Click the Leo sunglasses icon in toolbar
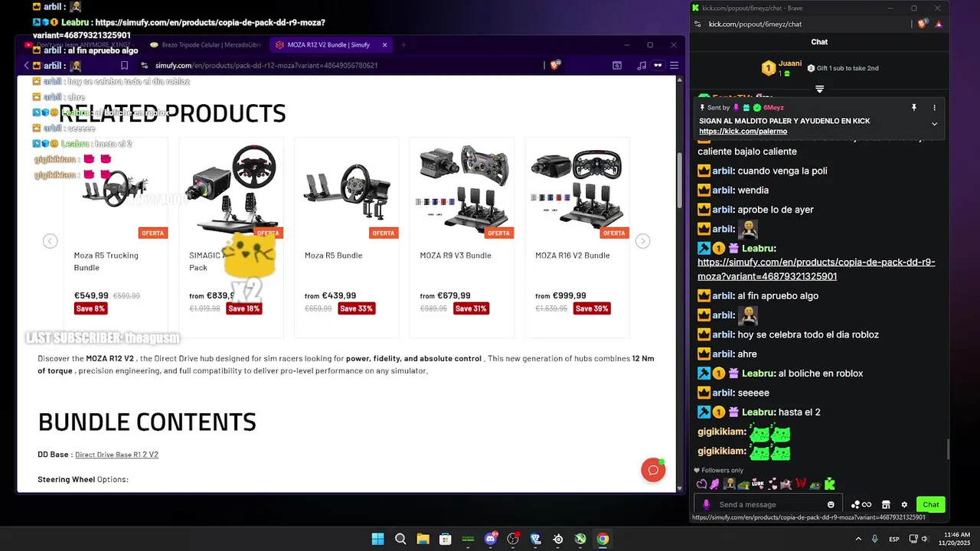980x551 pixels. [658, 65]
